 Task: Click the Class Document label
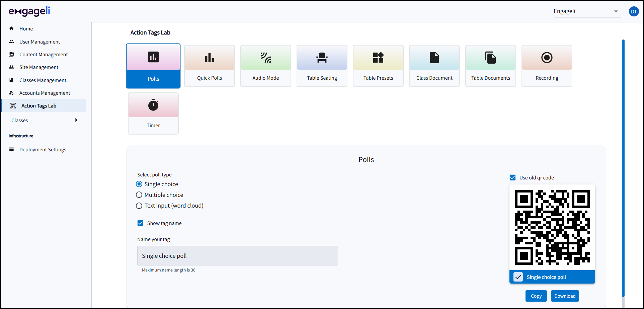pos(434,78)
